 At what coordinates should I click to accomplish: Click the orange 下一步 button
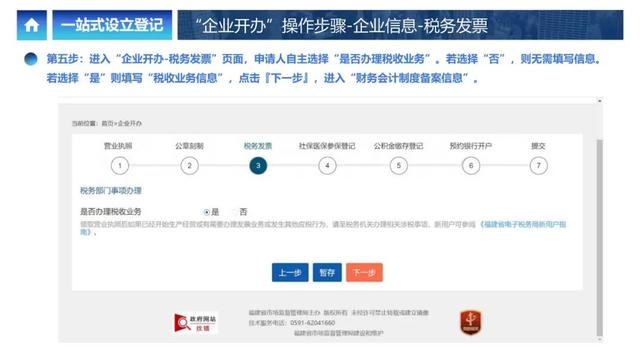click(364, 272)
